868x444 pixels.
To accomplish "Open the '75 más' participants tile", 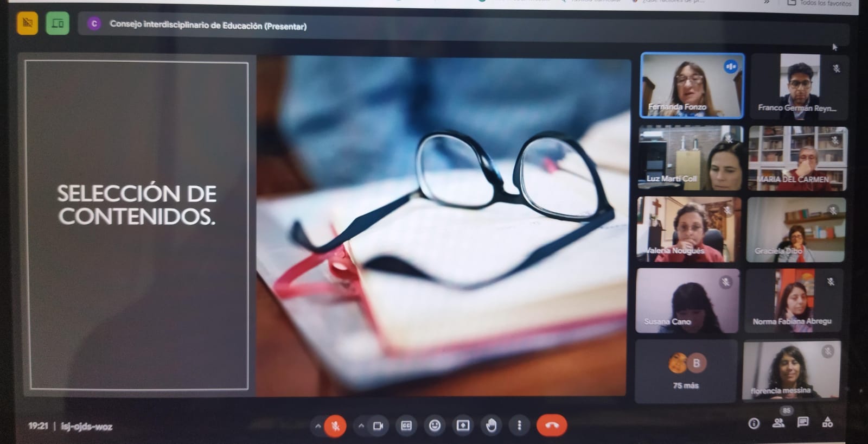I will [686, 372].
